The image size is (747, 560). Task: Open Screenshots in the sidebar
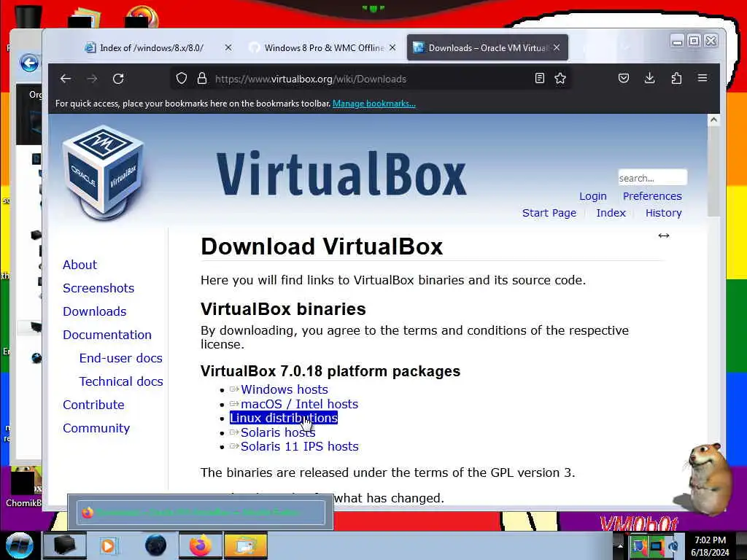[x=98, y=288]
